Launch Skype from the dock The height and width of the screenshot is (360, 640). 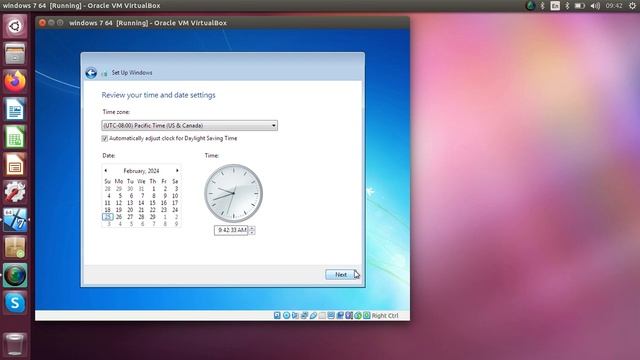pos(15,303)
